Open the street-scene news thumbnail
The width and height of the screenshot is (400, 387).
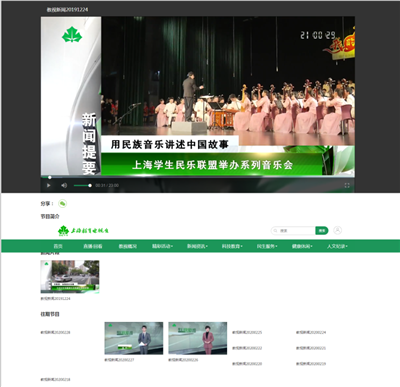pos(70,277)
